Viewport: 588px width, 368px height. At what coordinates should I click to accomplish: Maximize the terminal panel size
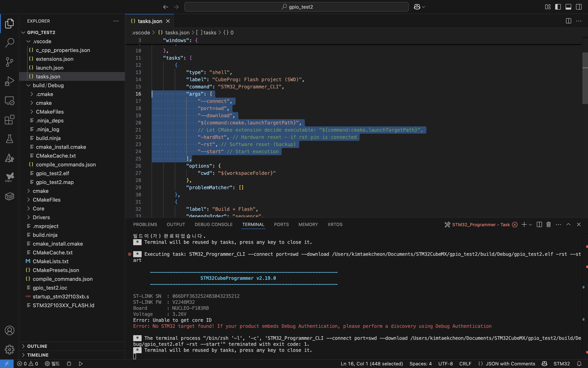click(x=568, y=224)
